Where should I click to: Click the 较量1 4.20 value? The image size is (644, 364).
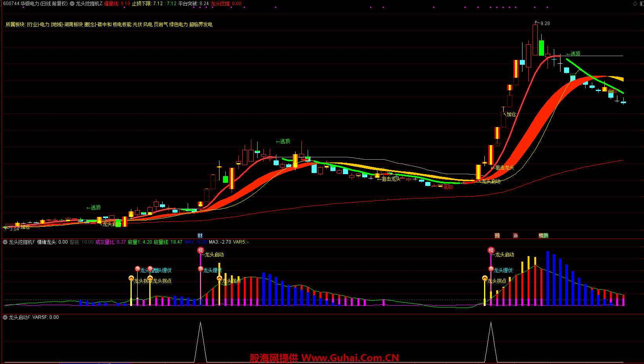click(140, 242)
